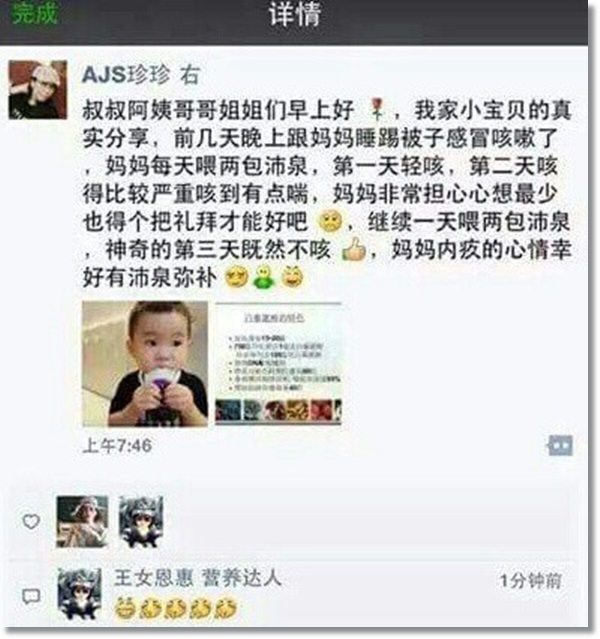Tap the green 完成 button

pyautogui.click(x=34, y=13)
